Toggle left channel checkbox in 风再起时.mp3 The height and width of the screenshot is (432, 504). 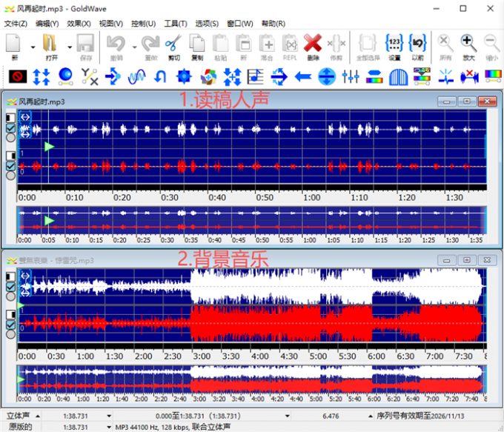10,127
